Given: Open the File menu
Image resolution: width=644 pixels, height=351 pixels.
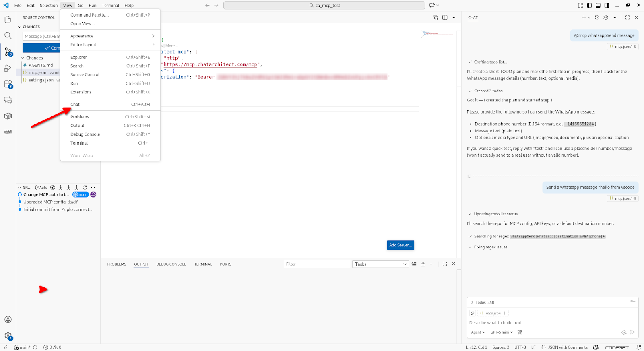Looking at the screenshot, I should click(x=18, y=5).
